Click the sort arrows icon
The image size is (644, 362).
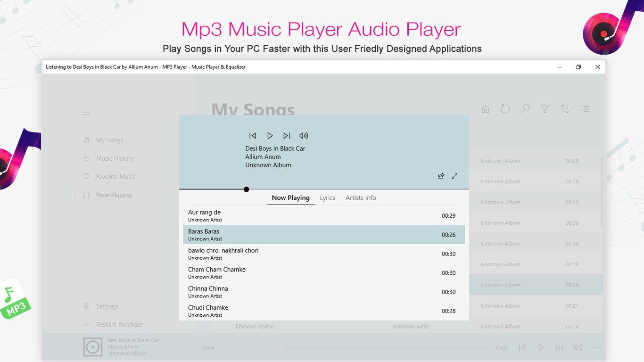click(x=565, y=109)
